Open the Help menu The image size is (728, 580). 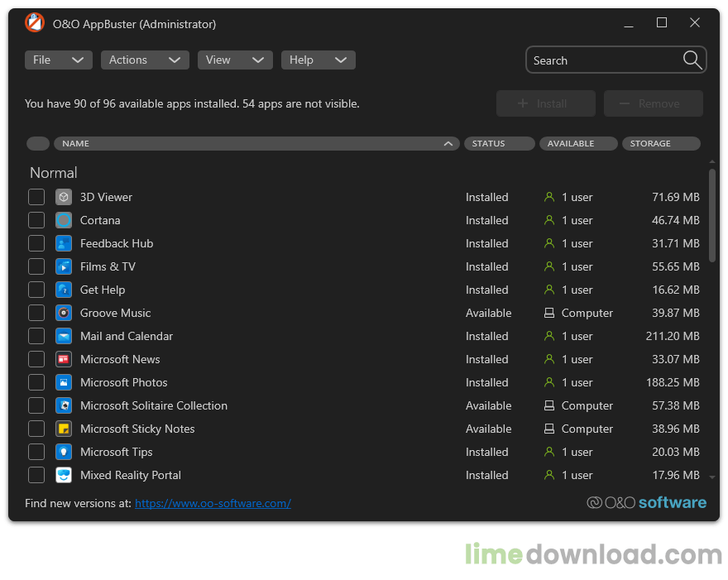(318, 60)
